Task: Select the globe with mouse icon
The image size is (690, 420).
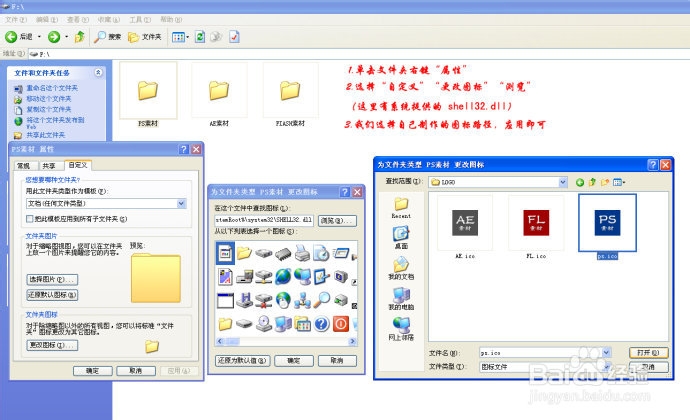Action: pyautogui.click(x=283, y=300)
